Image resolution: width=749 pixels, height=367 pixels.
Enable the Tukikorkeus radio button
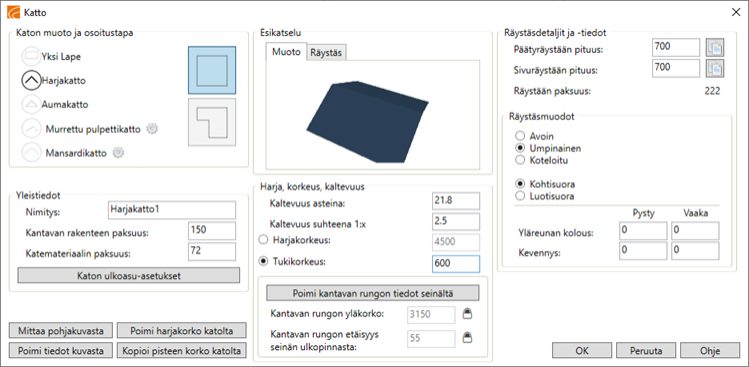coord(262,261)
